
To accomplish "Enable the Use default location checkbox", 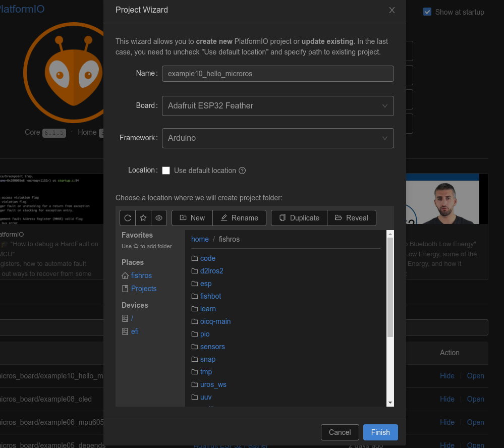I will click(166, 171).
